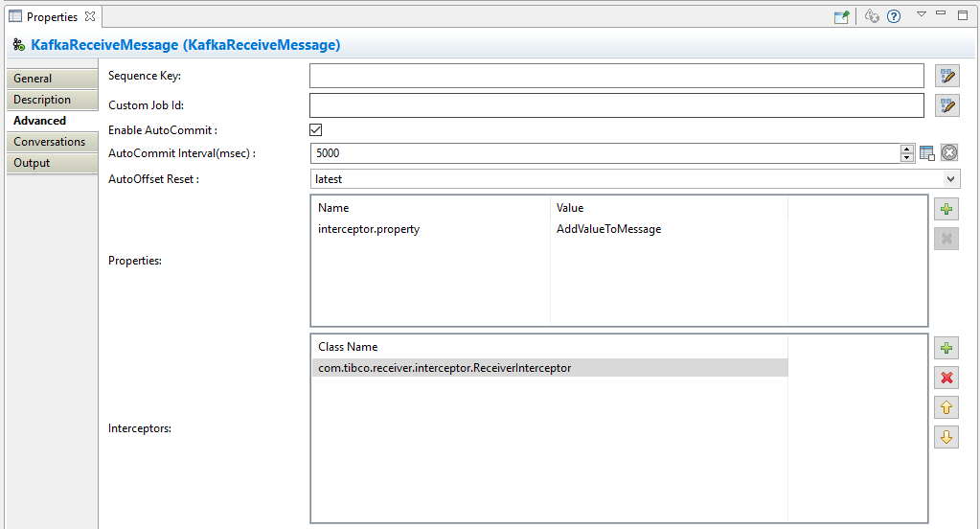980x529 pixels.
Task: Move the selected interceptor down
Action: pos(946,438)
